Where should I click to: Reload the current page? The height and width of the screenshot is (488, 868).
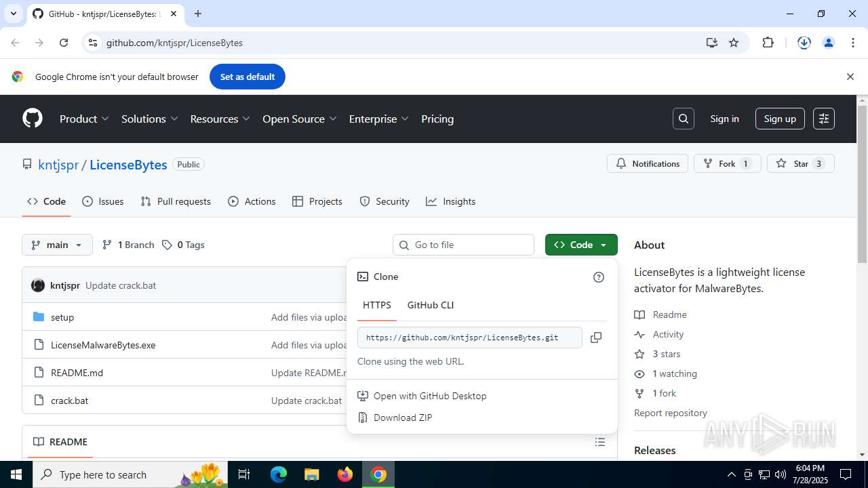[x=64, y=43]
